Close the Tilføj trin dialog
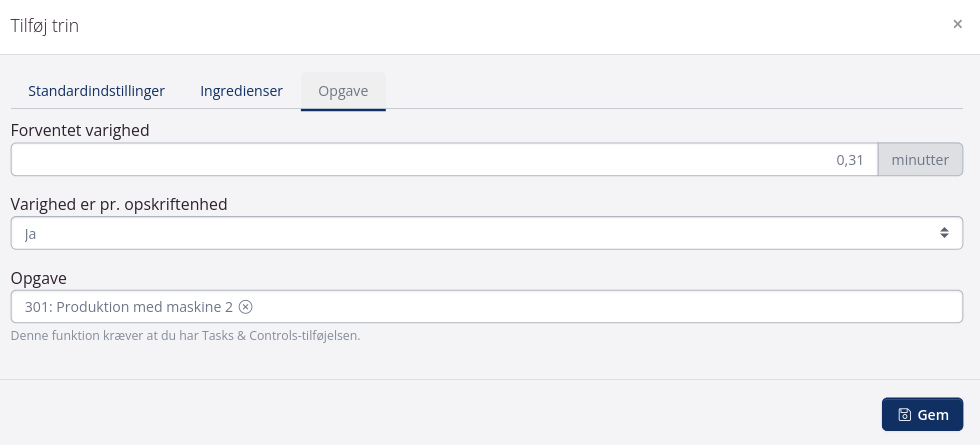The width and height of the screenshot is (980, 445). coord(957,25)
